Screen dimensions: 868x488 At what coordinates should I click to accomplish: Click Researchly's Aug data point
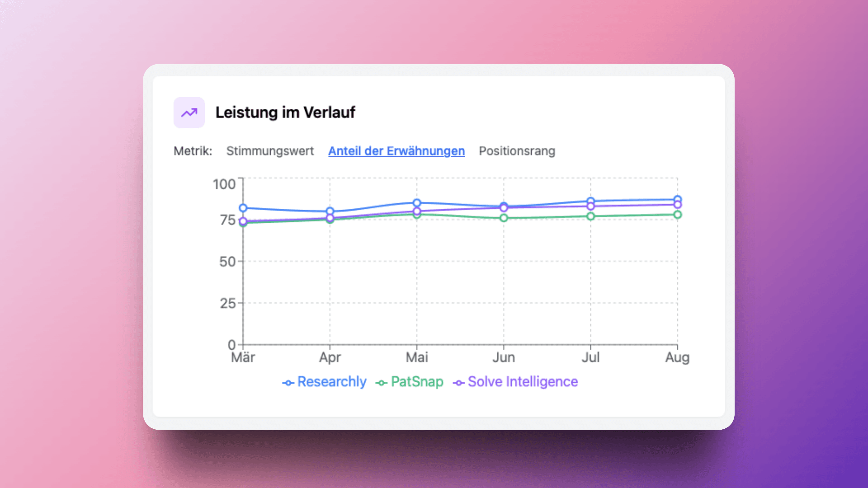click(677, 199)
